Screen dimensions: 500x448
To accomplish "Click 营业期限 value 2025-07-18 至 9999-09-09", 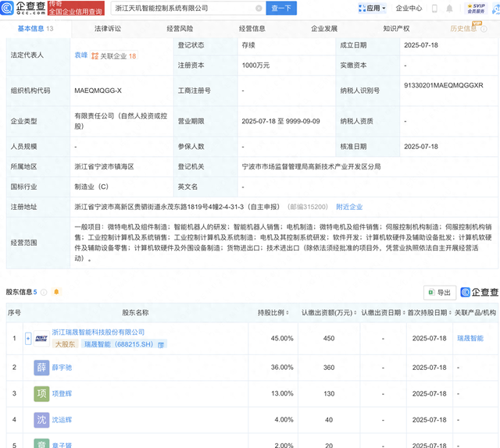I will tap(280, 121).
